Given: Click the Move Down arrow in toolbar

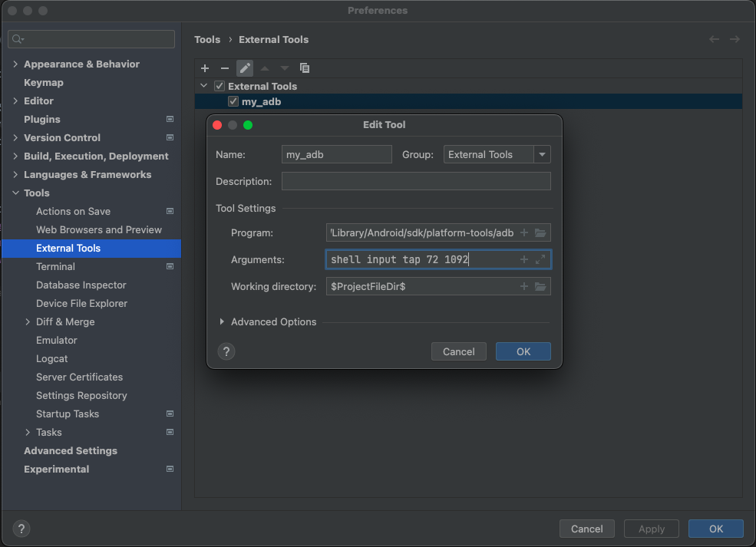Looking at the screenshot, I should click(x=285, y=68).
